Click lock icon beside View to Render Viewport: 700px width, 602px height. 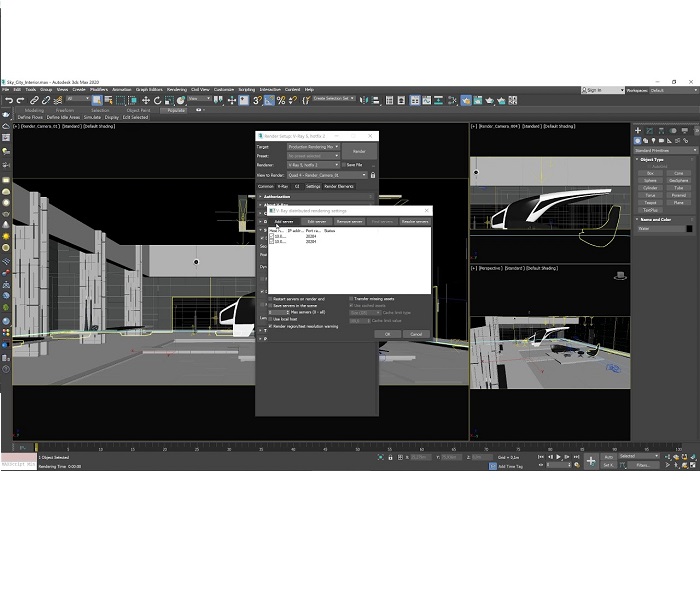tap(373, 175)
